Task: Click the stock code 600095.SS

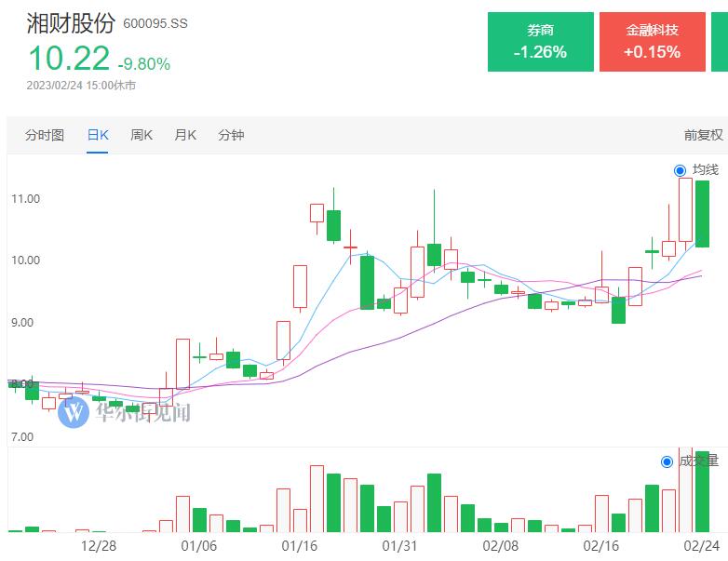Action: point(155,23)
